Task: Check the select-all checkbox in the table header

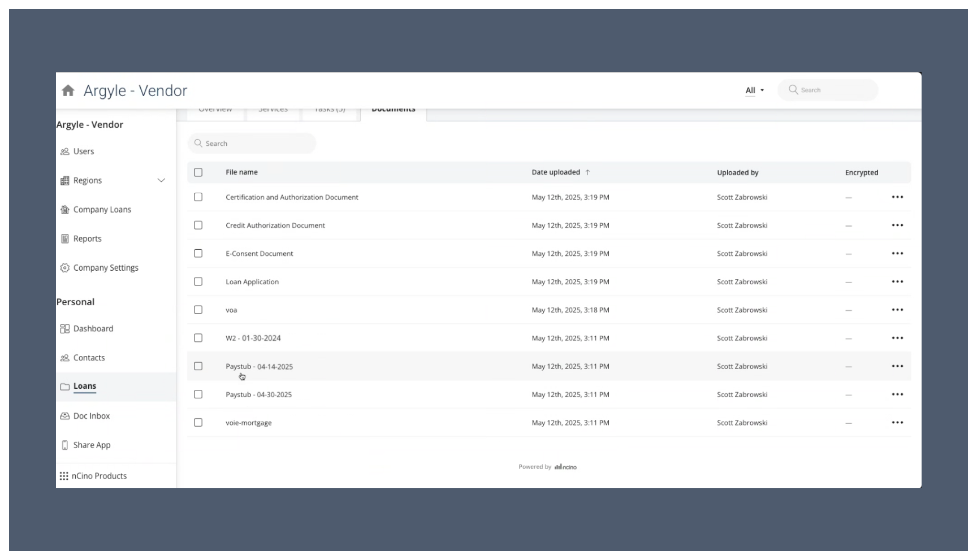Action: tap(198, 172)
